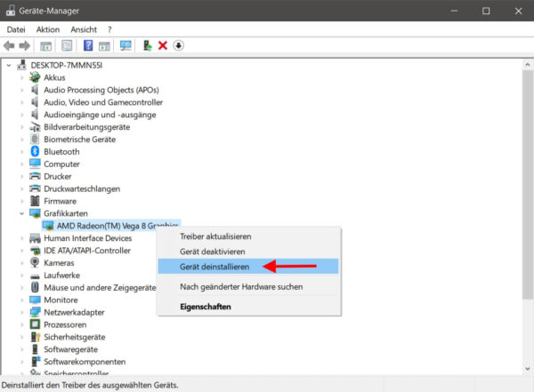Image resolution: width=534 pixels, height=392 pixels.
Task: Click the scrollbar up arrow
Action: pyautogui.click(x=528, y=64)
